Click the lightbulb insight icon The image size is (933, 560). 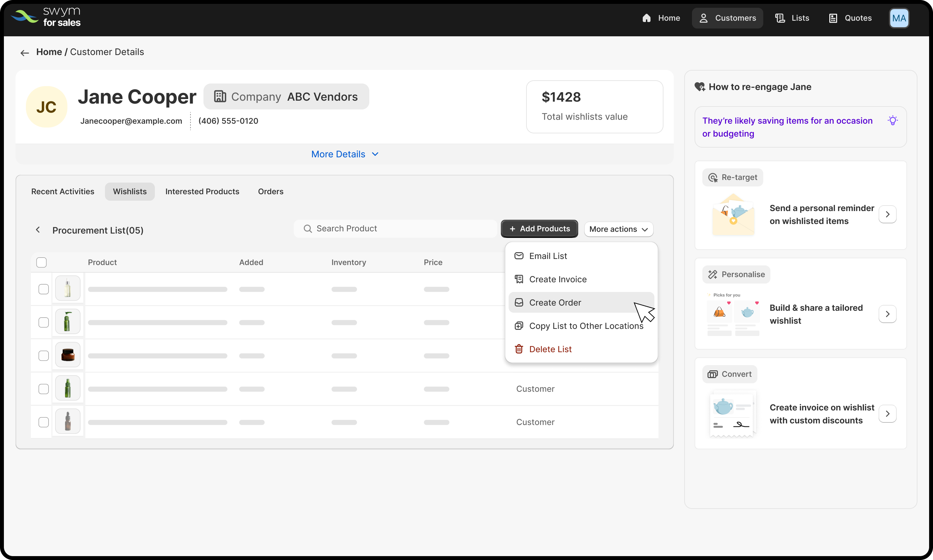click(893, 121)
